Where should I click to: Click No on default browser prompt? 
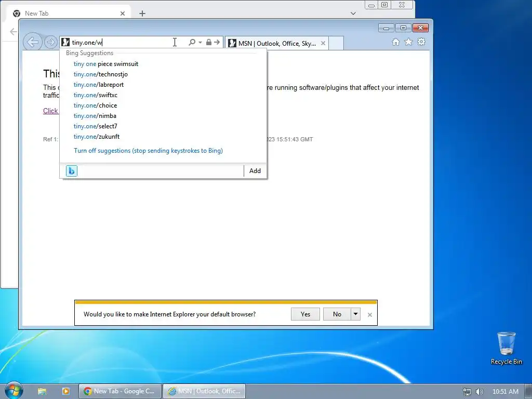(x=337, y=314)
